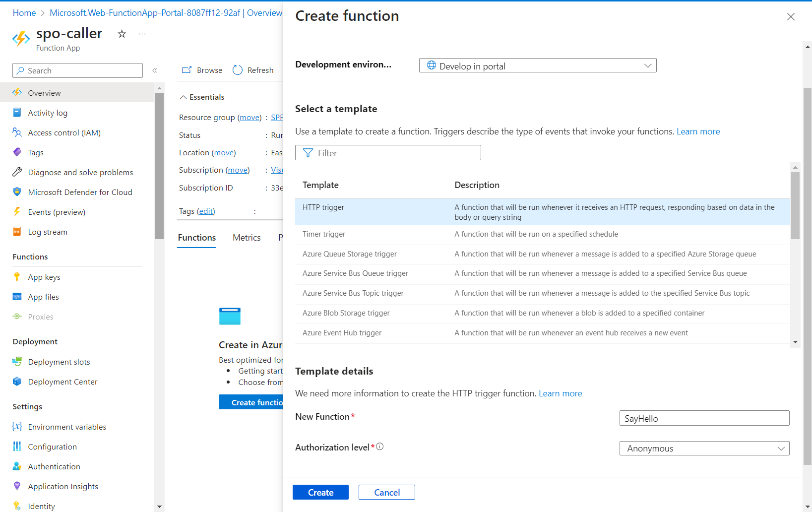Switch to the Metrics tab

point(247,238)
